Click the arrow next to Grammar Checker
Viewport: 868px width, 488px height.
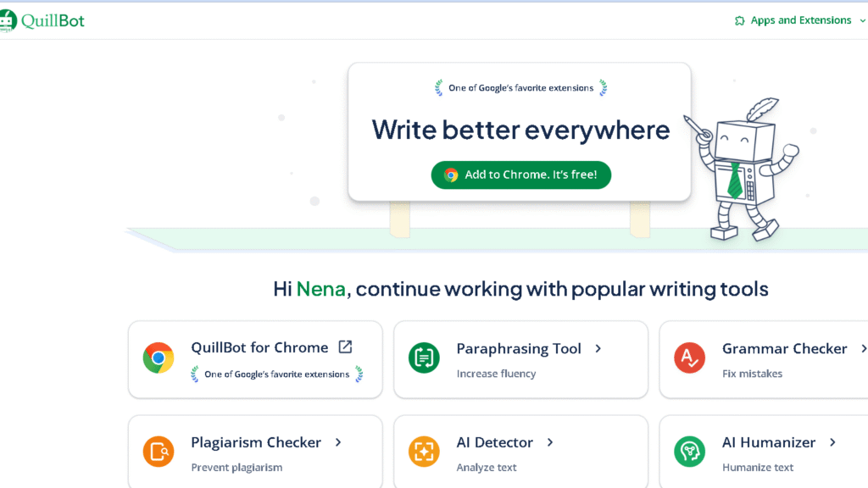coord(864,348)
